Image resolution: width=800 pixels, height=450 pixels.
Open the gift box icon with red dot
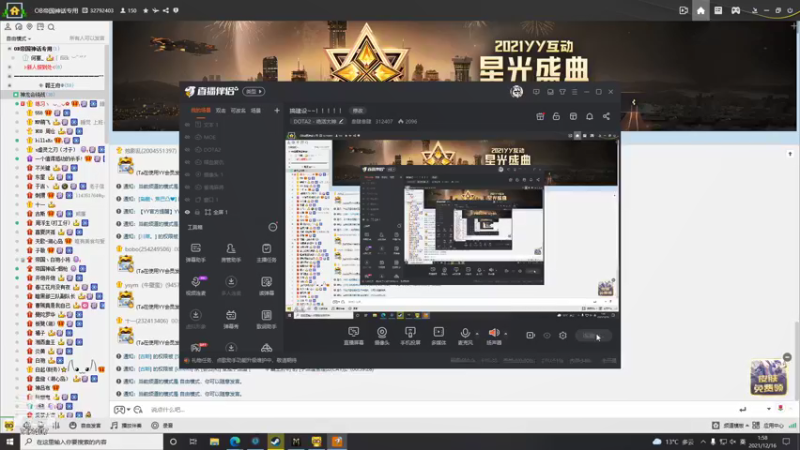[x=540, y=116]
